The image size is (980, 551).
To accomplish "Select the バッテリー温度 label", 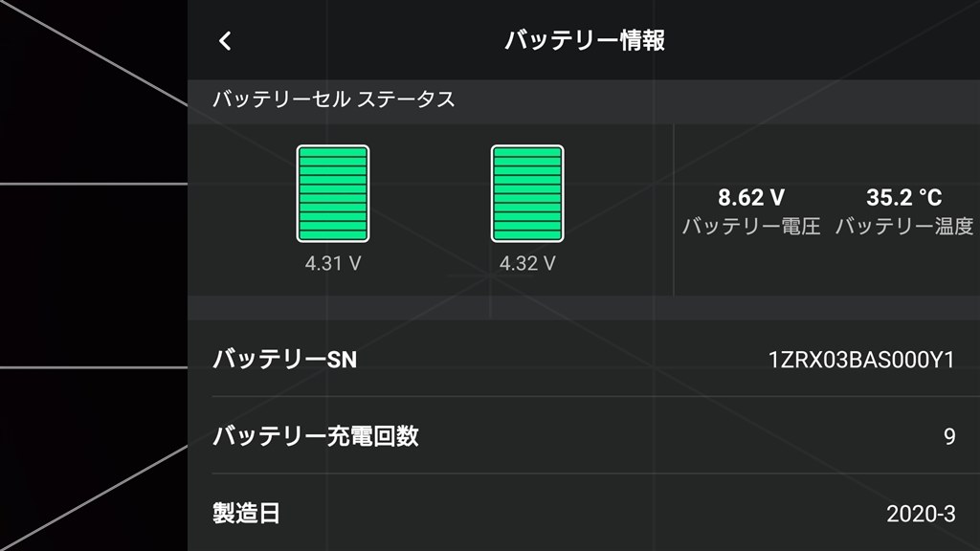I will 904,226.
